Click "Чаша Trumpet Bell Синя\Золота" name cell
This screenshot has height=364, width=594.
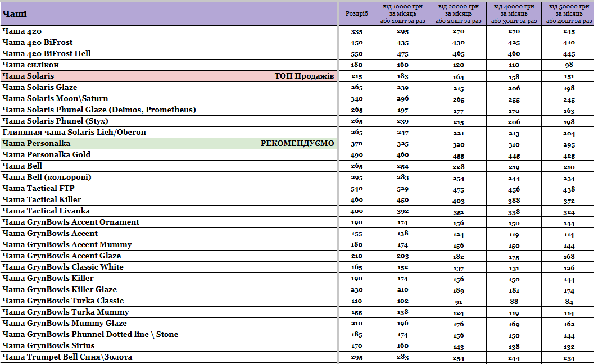[x=67, y=357]
